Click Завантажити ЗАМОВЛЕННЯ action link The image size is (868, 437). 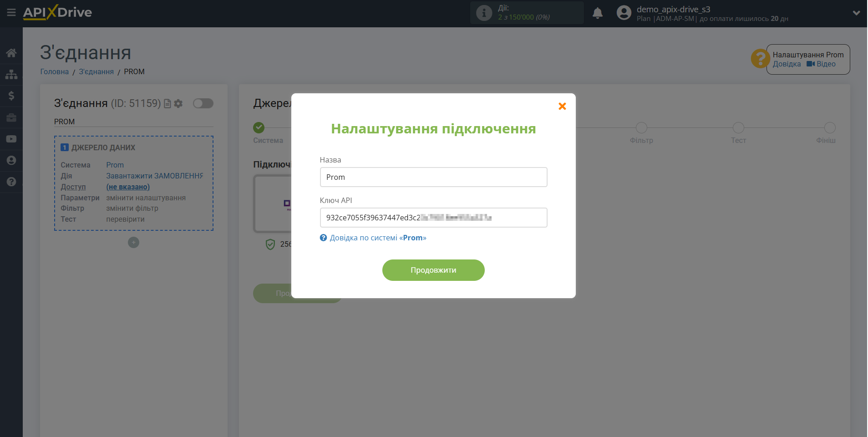click(155, 176)
